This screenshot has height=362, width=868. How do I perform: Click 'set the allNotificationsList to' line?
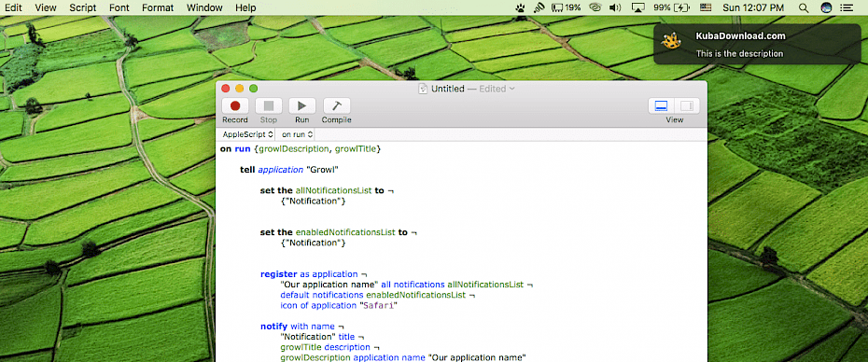[327, 190]
